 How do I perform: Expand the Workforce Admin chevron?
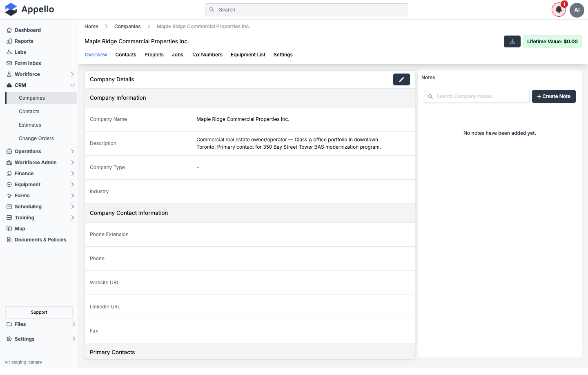pyautogui.click(x=72, y=163)
